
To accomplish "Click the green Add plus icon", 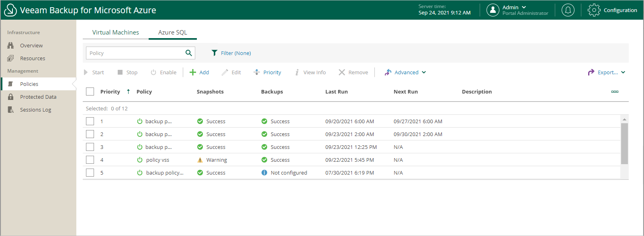I will click(193, 72).
